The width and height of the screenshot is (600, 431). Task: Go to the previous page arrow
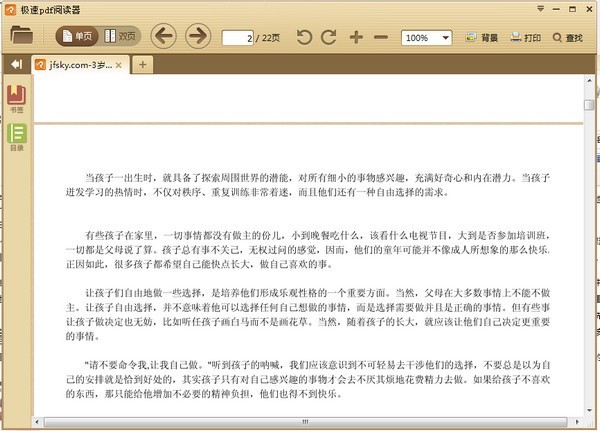164,37
